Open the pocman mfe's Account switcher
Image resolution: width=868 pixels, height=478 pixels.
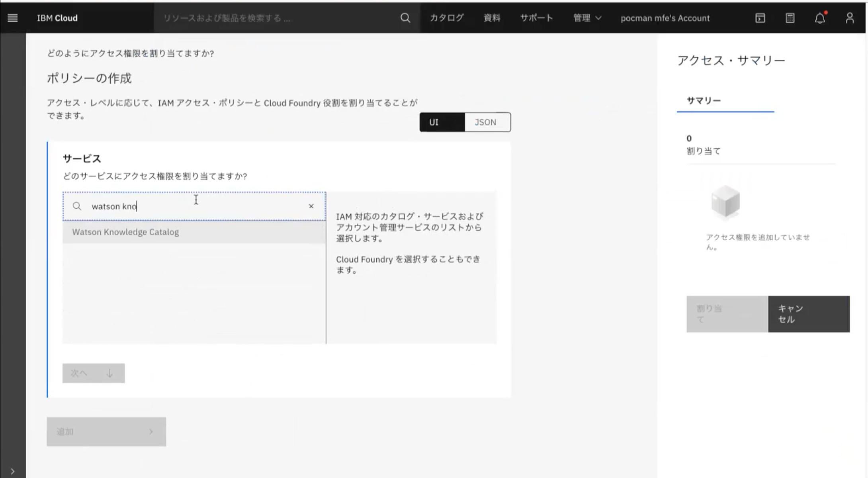tap(665, 18)
